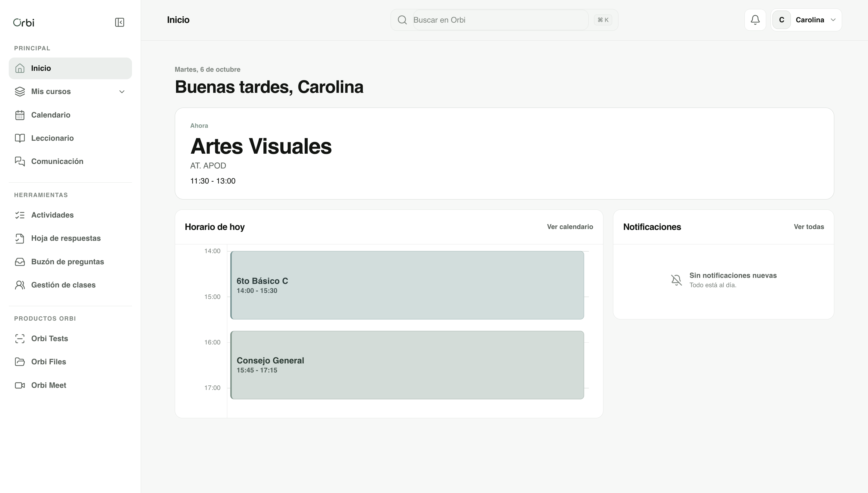Click the Inicio home icon
The width and height of the screenshot is (868, 493).
(x=20, y=68)
